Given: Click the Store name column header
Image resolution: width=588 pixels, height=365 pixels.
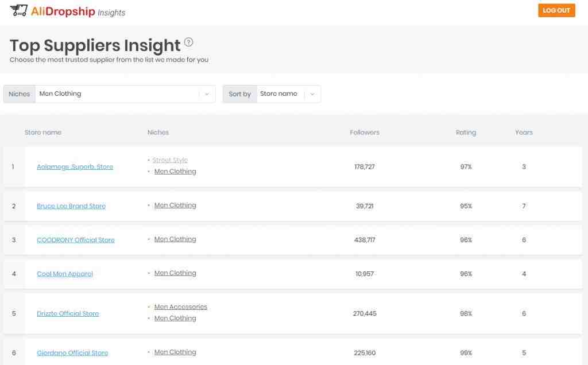Looking at the screenshot, I should coord(42,133).
